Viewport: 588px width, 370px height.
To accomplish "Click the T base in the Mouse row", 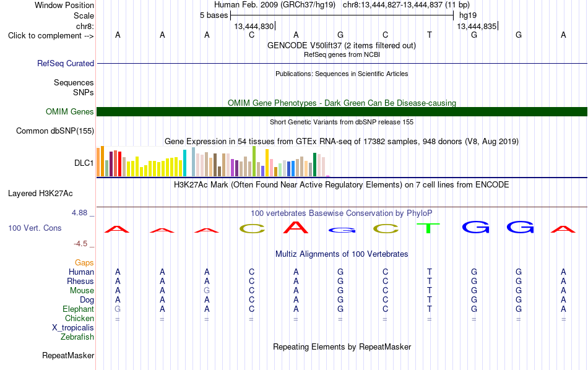I will 430,291.
